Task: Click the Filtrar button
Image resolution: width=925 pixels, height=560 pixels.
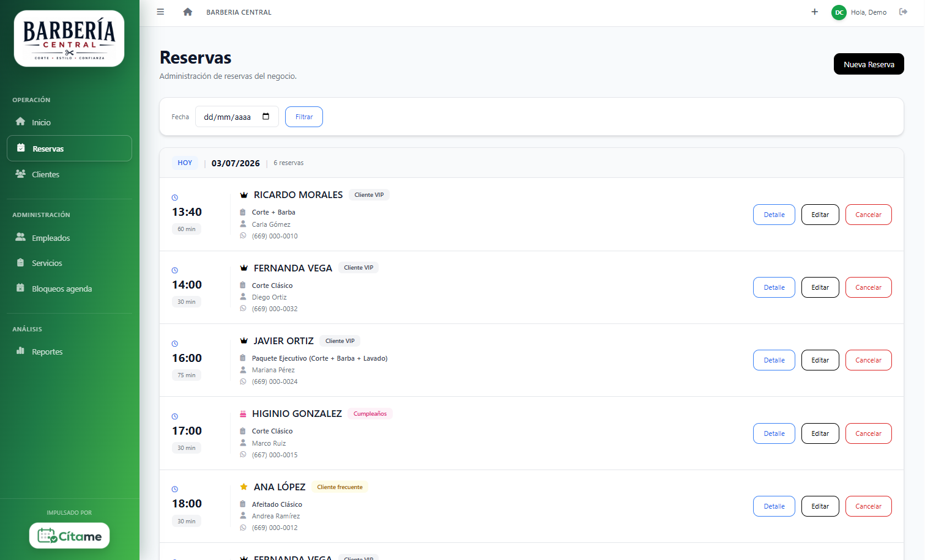Action: tap(304, 117)
